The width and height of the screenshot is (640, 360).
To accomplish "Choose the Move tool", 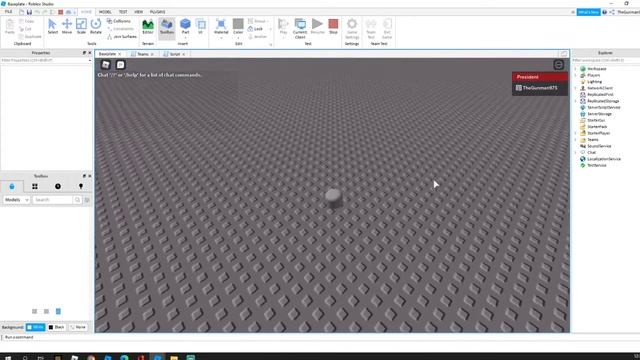I will click(x=67, y=26).
